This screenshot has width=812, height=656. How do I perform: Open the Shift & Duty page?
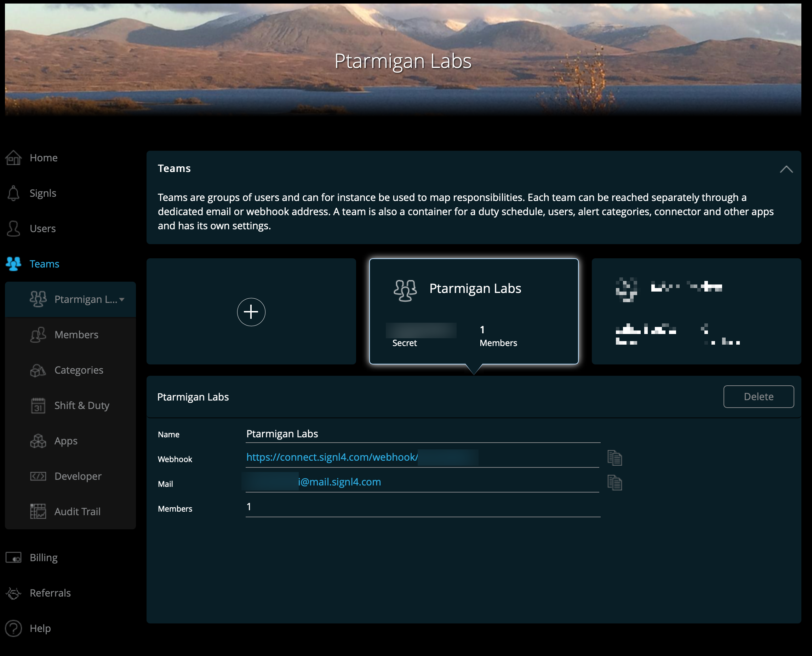pyautogui.click(x=81, y=405)
